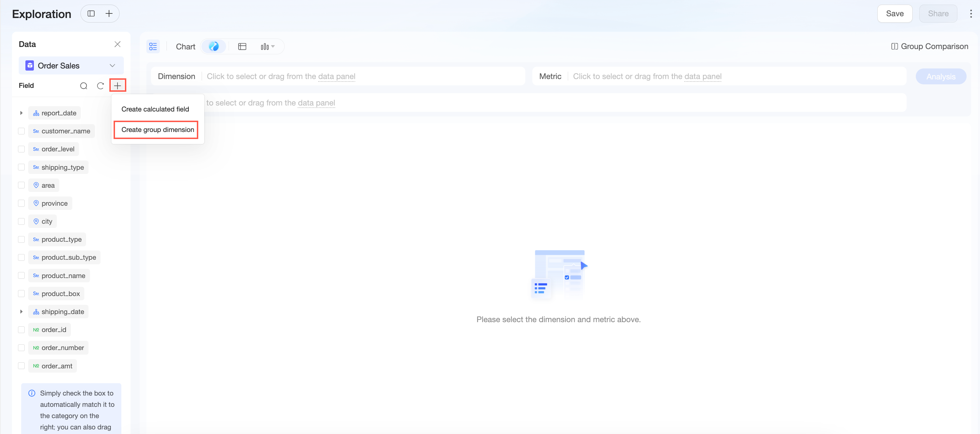This screenshot has height=434, width=980.
Task: Click the add field plus icon
Action: pyautogui.click(x=117, y=86)
